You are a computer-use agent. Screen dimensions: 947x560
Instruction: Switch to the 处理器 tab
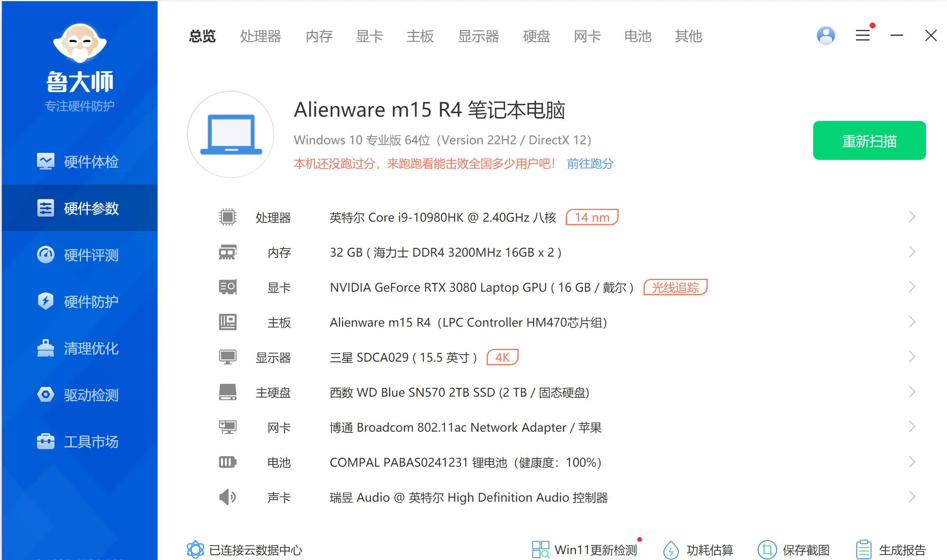[x=260, y=36]
